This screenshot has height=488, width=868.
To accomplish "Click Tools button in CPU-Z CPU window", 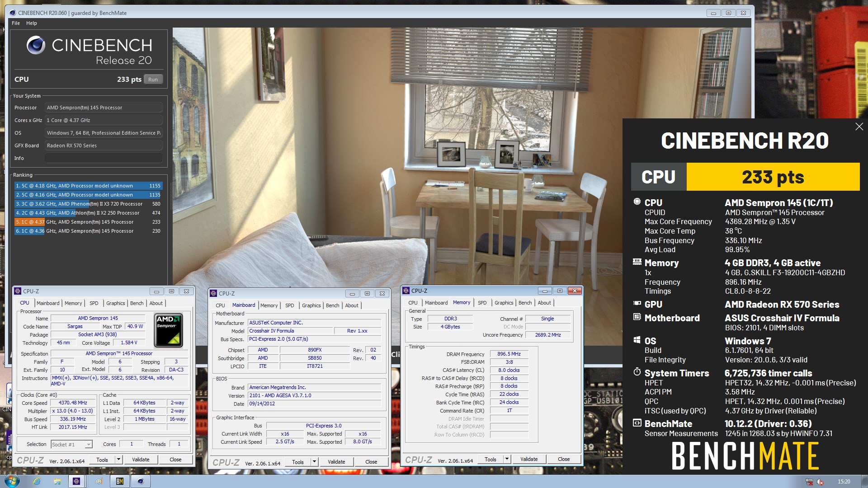I will coord(102,460).
